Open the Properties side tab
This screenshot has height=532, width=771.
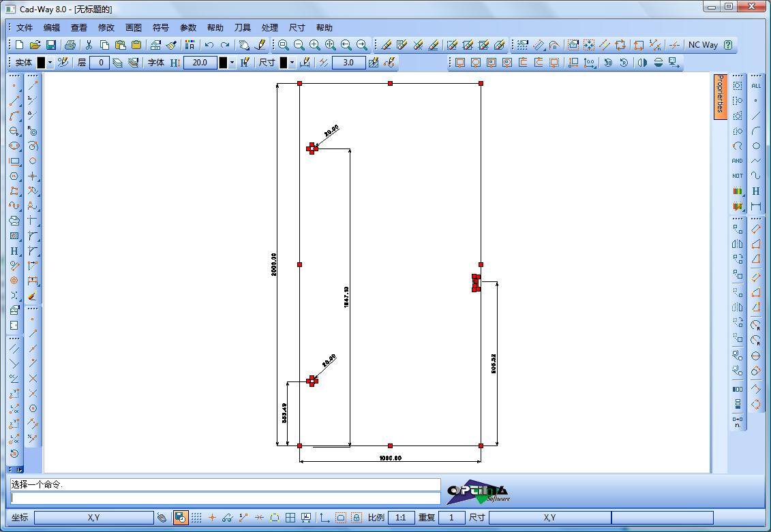point(721,96)
